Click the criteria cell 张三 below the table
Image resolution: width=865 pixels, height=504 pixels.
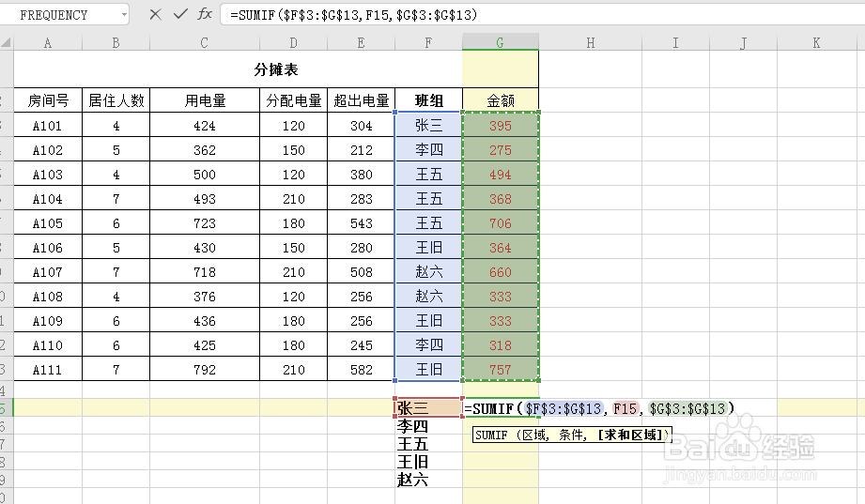[x=428, y=407]
